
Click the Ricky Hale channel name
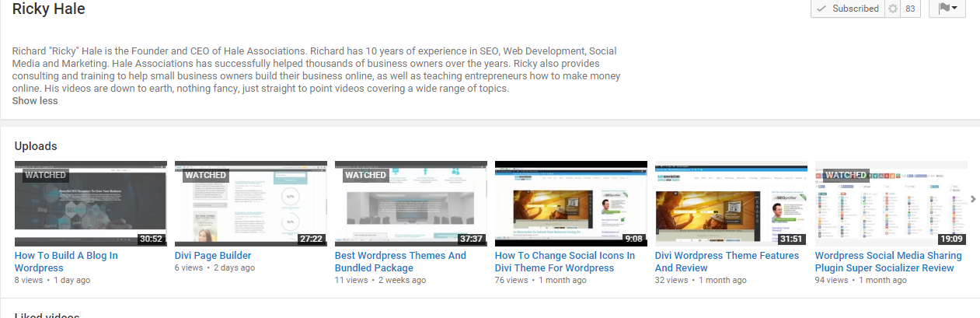click(49, 9)
